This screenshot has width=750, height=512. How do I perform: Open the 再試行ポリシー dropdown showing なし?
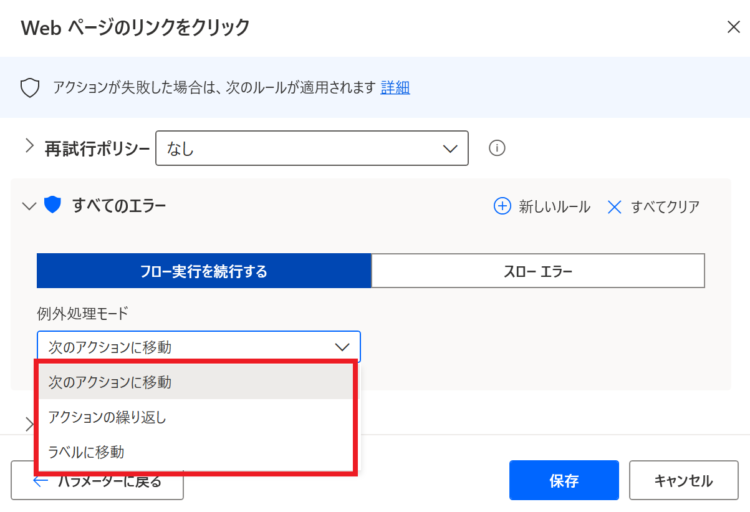312,148
